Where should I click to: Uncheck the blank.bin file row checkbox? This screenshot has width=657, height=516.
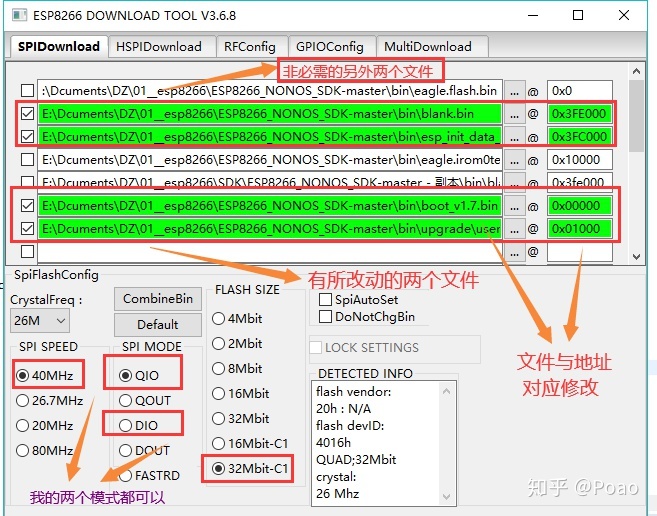28,114
